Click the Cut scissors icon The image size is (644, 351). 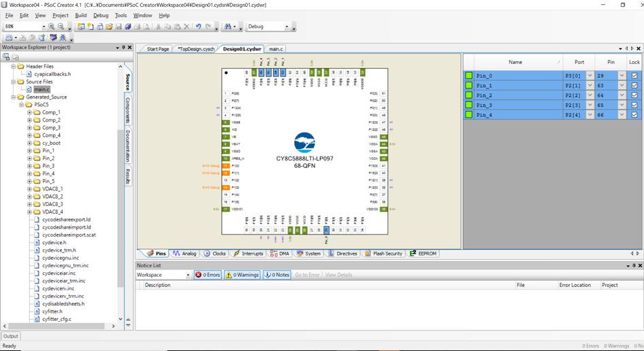(x=158, y=27)
